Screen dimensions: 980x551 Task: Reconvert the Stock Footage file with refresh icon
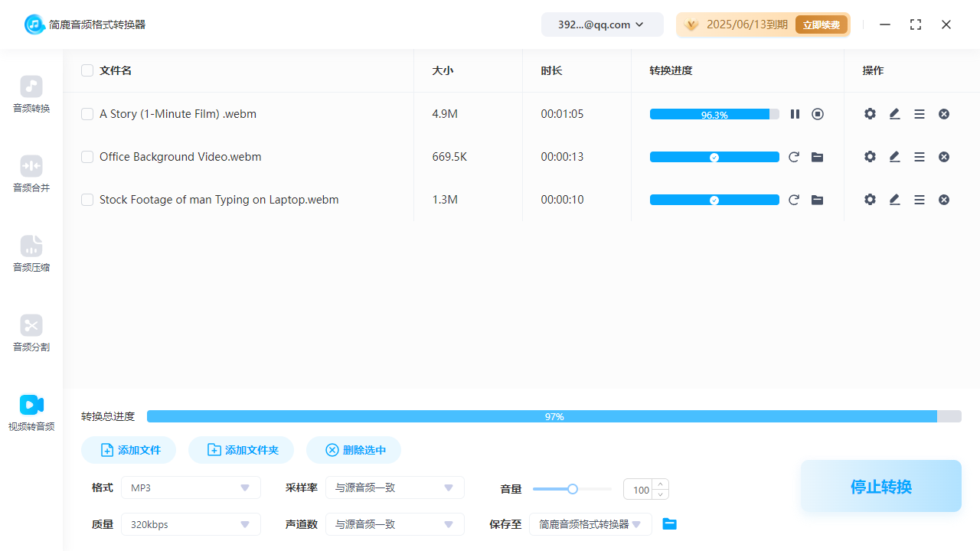pos(794,200)
